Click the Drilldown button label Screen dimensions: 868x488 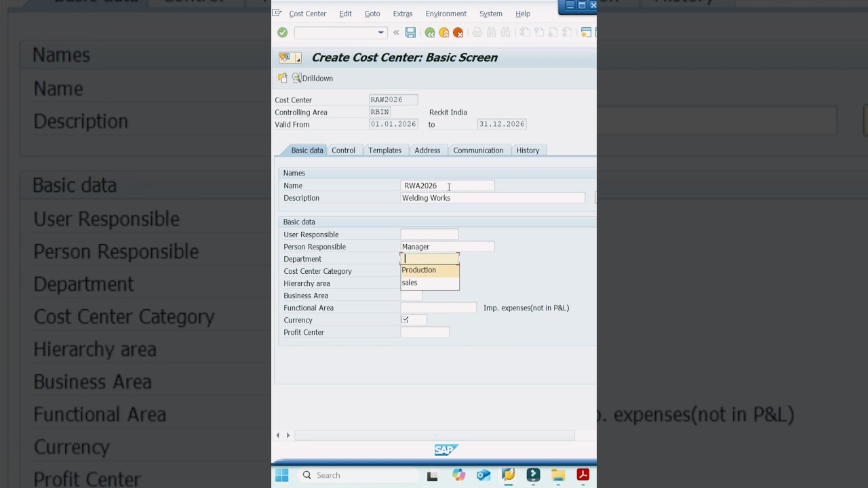tap(317, 79)
